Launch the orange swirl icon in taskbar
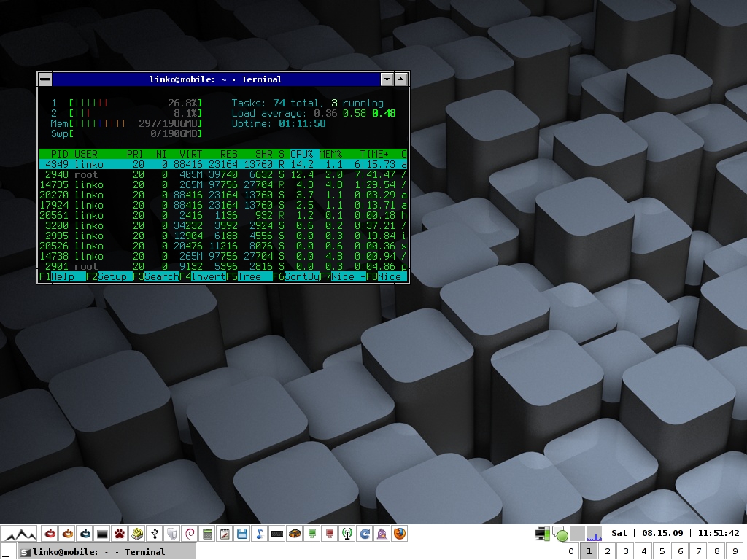 click(x=68, y=534)
